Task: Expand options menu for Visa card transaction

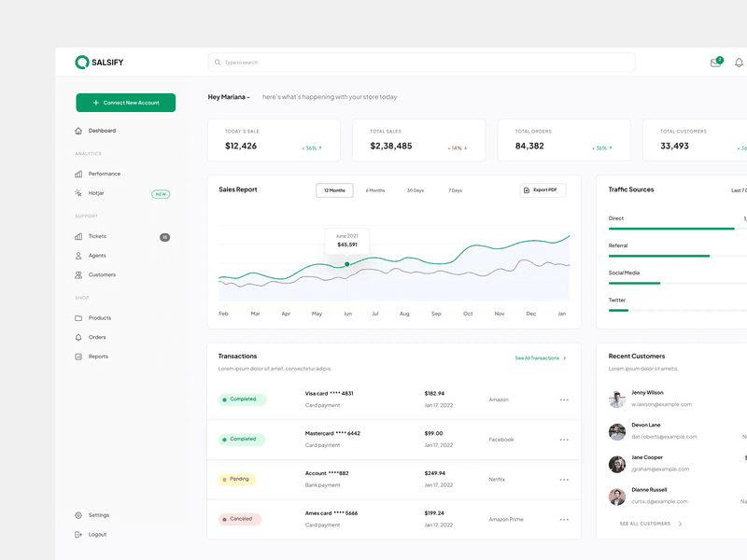Action: 564,399
